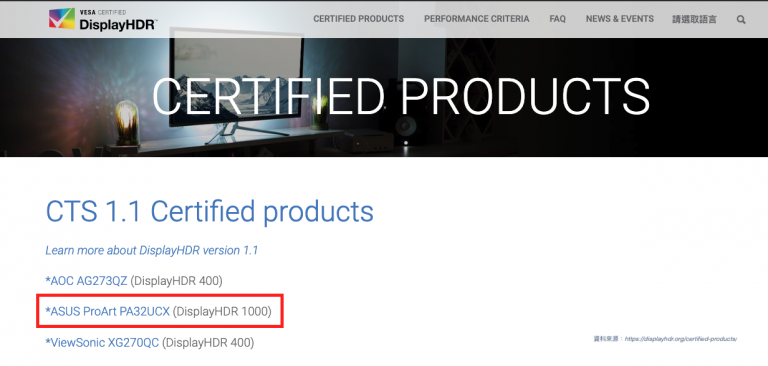Click (DisplayHDR 400) beside AOC AG273QZ
This screenshot has width=768, height=366.
coord(176,281)
